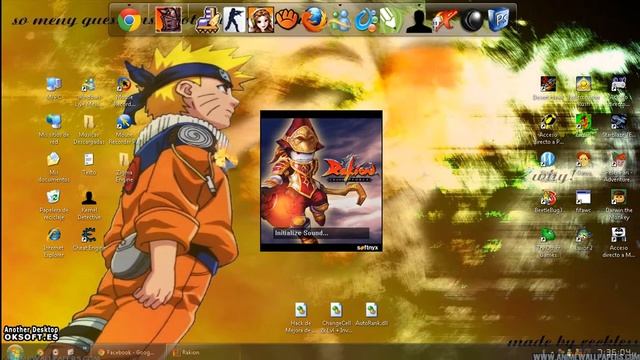Open Google Chrome from the top dock
This screenshot has width=640, height=360.
pyautogui.click(x=129, y=20)
